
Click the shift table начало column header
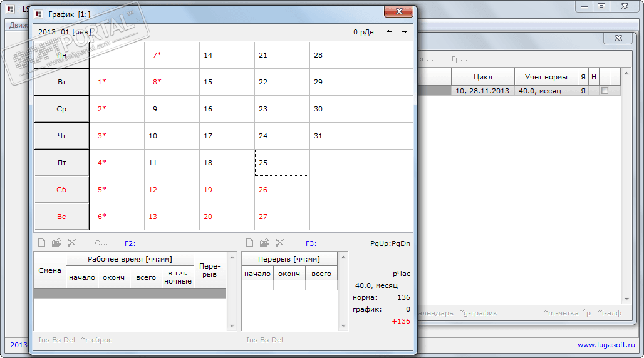tap(81, 277)
